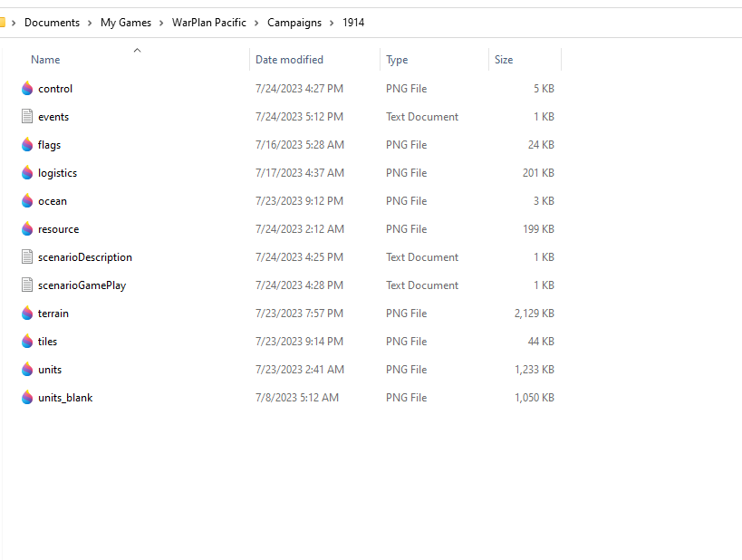The image size is (742, 560).
Task: Go to My Games in the breadcrumb
Action: (126, 23)
